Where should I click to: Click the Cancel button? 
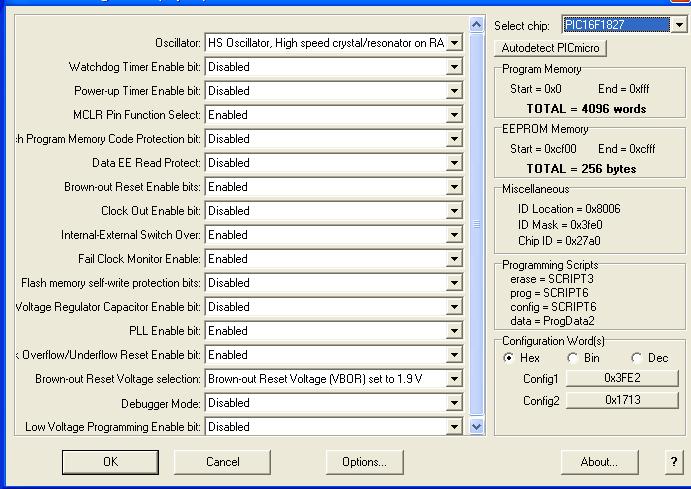coord(223,462)
